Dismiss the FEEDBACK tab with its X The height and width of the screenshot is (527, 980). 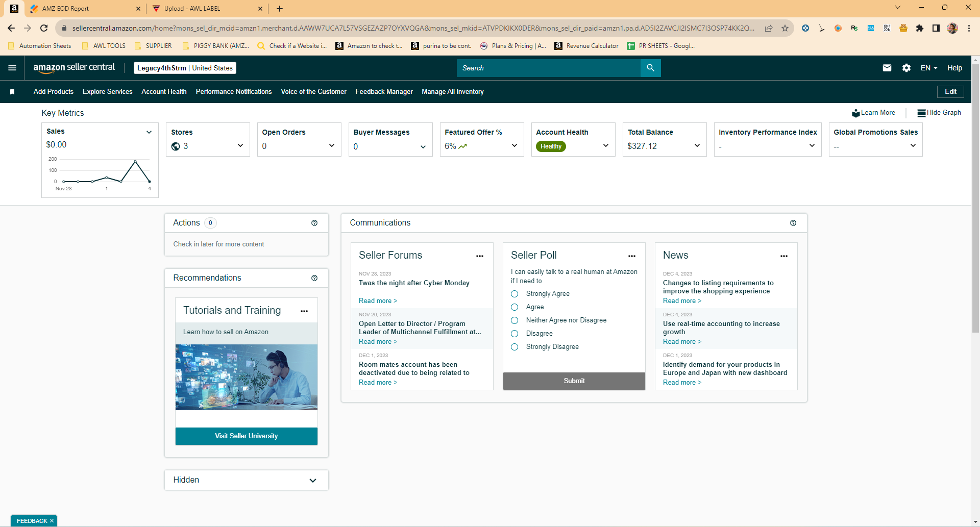[52, 521]
